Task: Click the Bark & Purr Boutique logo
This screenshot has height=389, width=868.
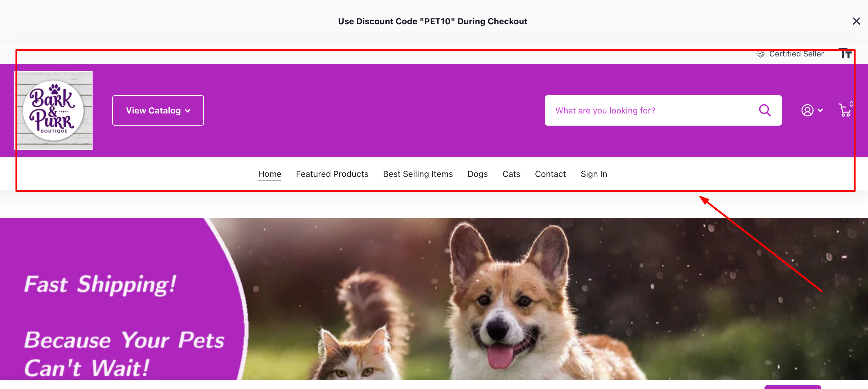Action: (x=53, y=110)
